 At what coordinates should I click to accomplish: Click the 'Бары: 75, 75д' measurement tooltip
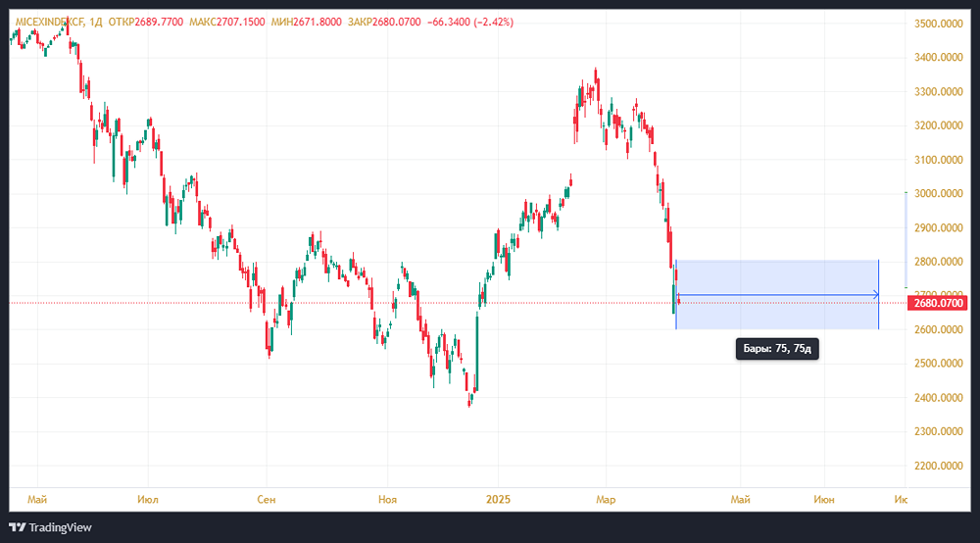point(776,348)
